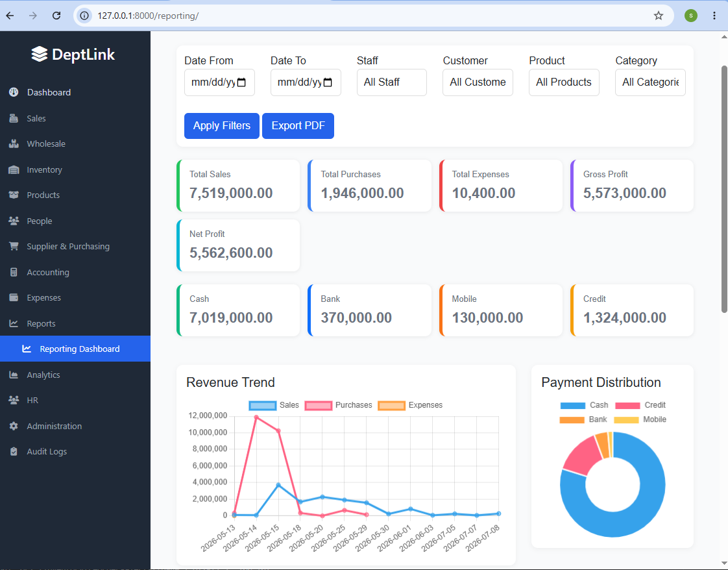Reload the page in the browser

(x=56, y=16)
